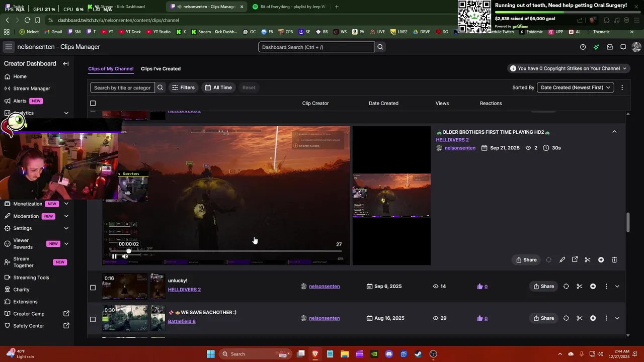This screenshot has width=644, height=362.
Task: Click the clips list vertical scrollbar
Action: (627, 223)
